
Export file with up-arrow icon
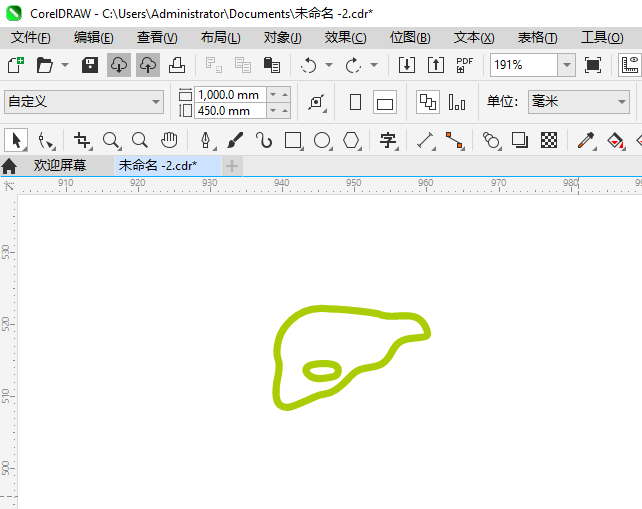pyautogui.click(x=436, y=65)
